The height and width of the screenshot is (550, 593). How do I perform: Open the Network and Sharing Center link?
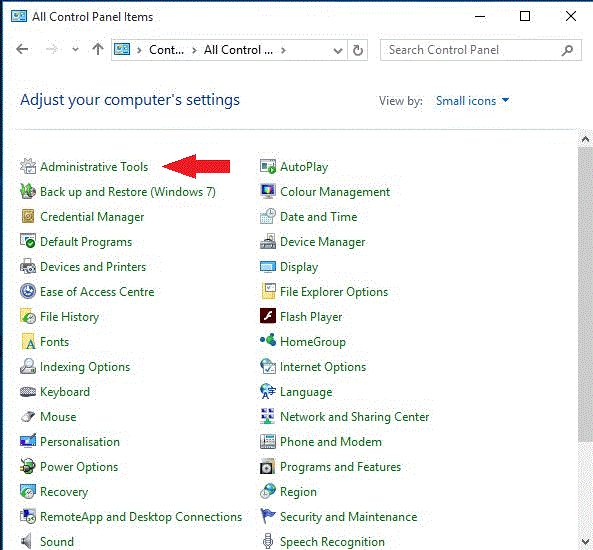354,417
